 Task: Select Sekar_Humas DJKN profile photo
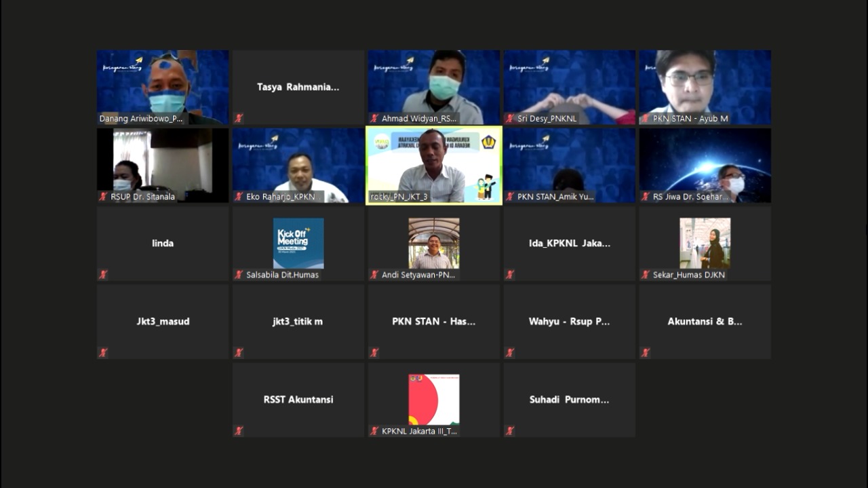(705, 243)
